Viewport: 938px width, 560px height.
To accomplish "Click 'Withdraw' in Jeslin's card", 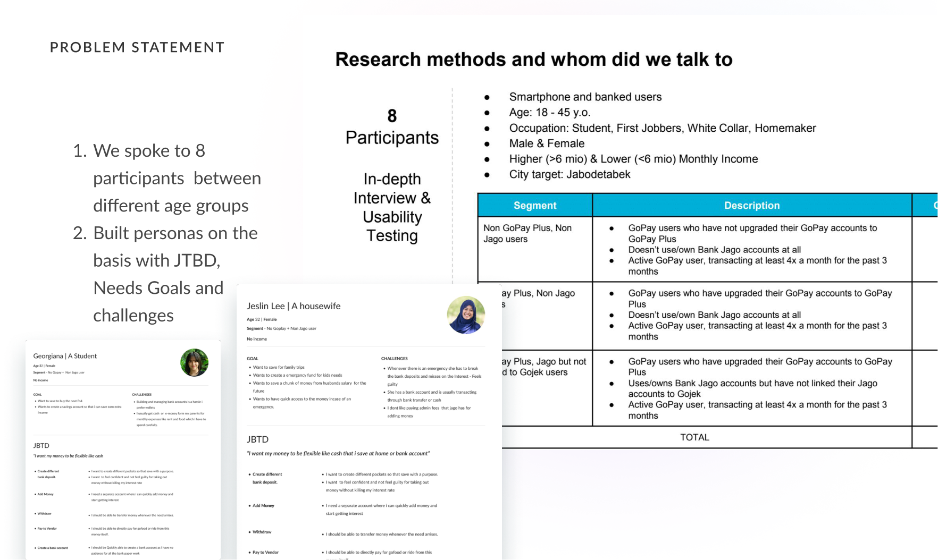I will coord(262,532).
